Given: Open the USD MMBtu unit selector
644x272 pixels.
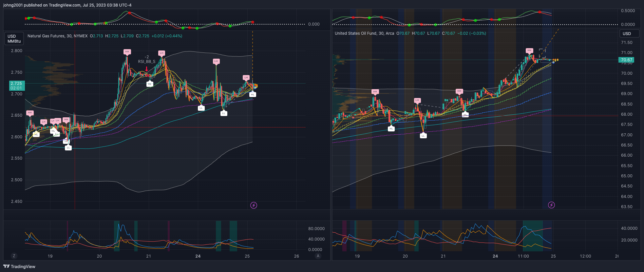Looking at the screenshot, I should click(14, 39).
